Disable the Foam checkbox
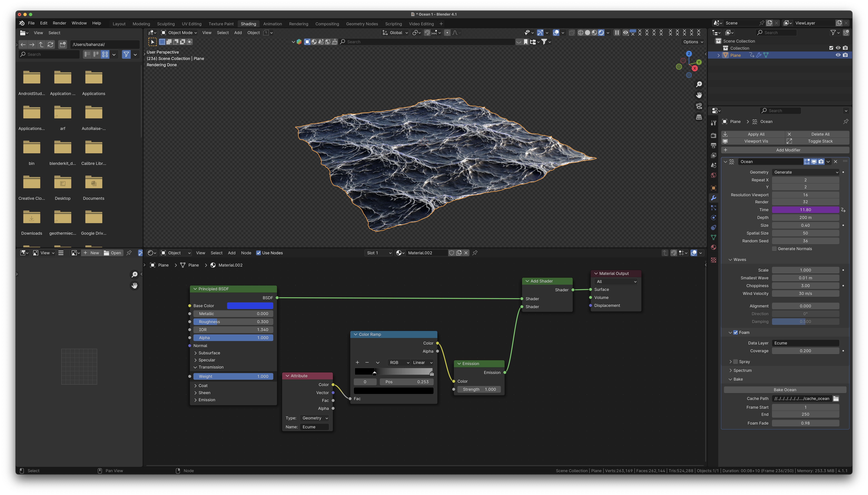This screenshot has width=868, height=495. point(735,333)
